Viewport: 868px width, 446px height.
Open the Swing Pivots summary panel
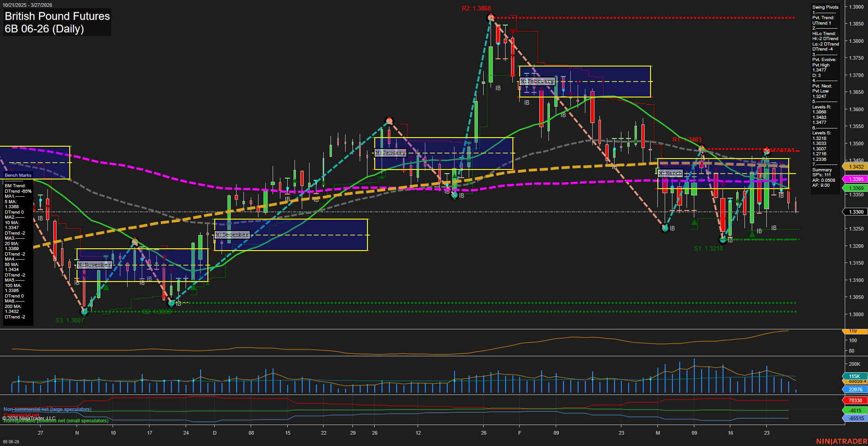click(825, 7)
